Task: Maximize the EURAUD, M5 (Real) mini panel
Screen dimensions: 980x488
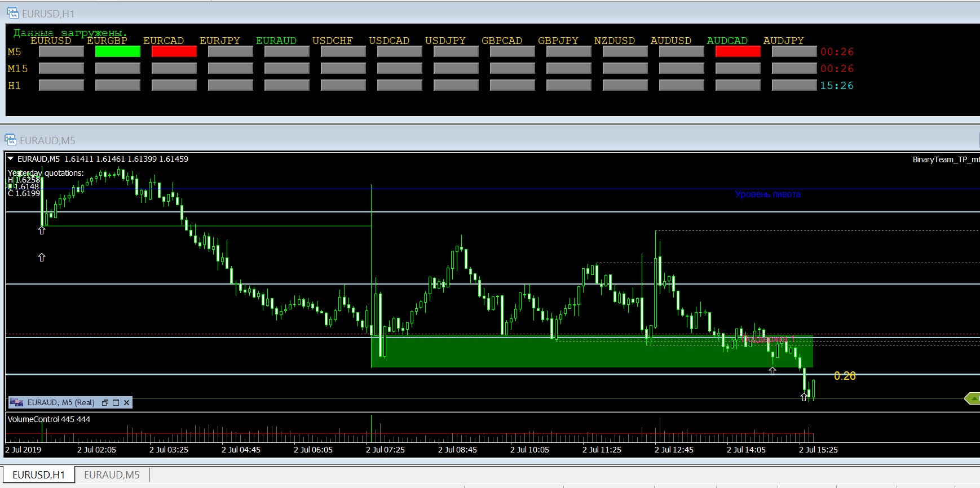Action: point(116,402)
